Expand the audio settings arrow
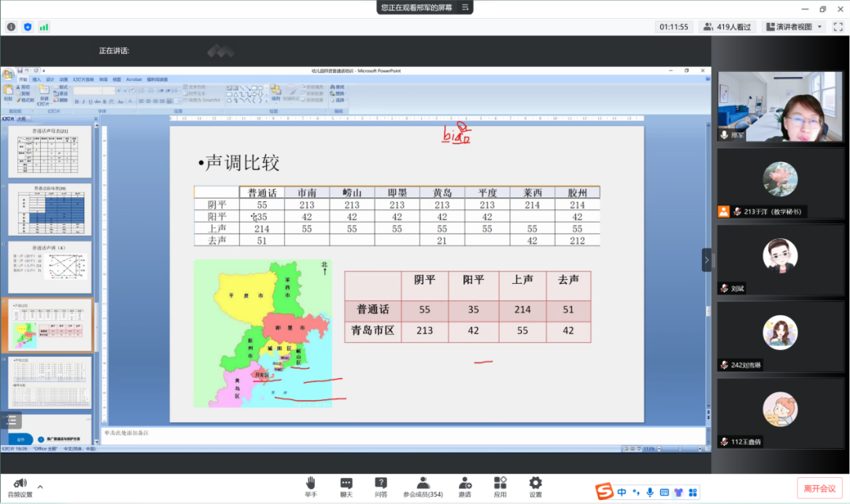Image resolution: width=850 pixels, height=504 pixels. (40, 487)
